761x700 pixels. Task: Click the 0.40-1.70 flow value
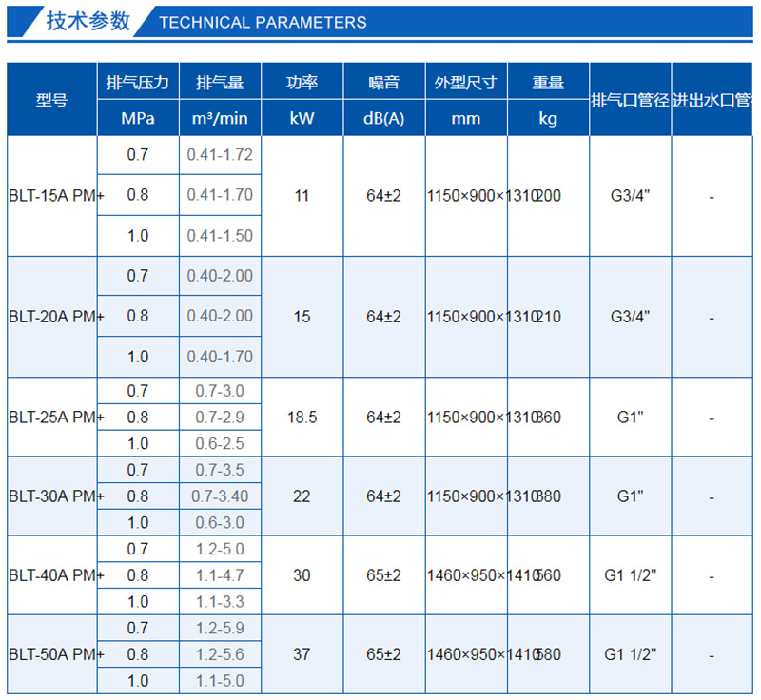(220, 357)
